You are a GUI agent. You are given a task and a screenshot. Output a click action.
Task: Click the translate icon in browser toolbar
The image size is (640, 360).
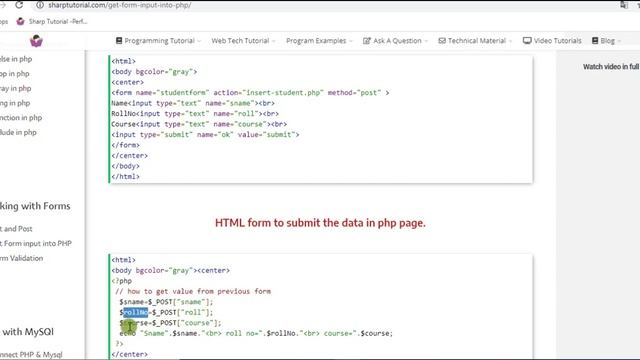point(624,5)
